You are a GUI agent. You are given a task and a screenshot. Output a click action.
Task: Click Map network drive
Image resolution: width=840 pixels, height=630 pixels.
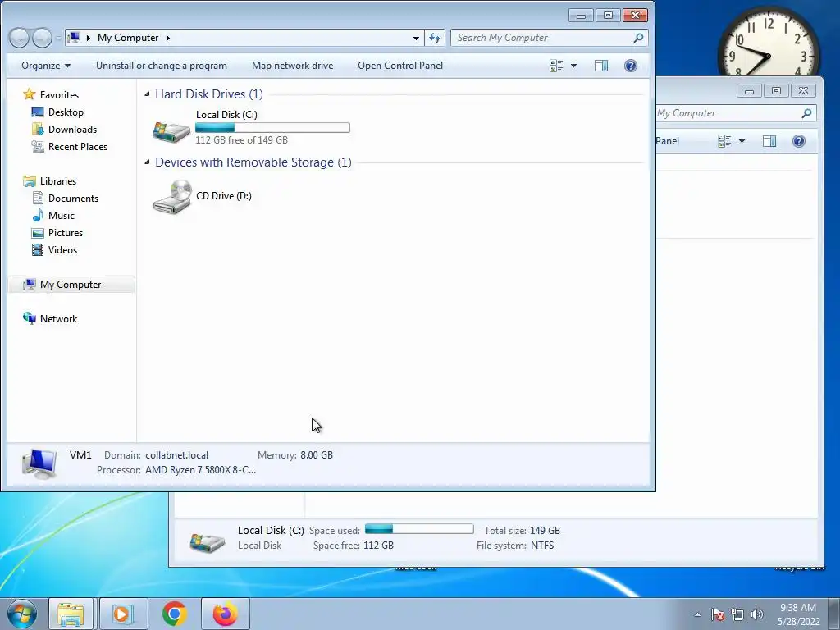[x=293, y=66]
